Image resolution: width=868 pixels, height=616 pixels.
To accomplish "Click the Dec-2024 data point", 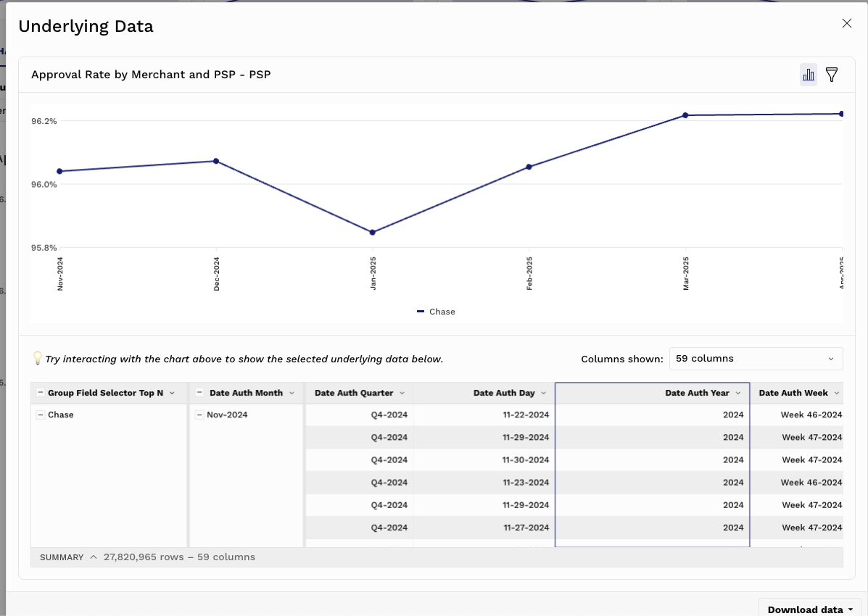I will [216, 161].
